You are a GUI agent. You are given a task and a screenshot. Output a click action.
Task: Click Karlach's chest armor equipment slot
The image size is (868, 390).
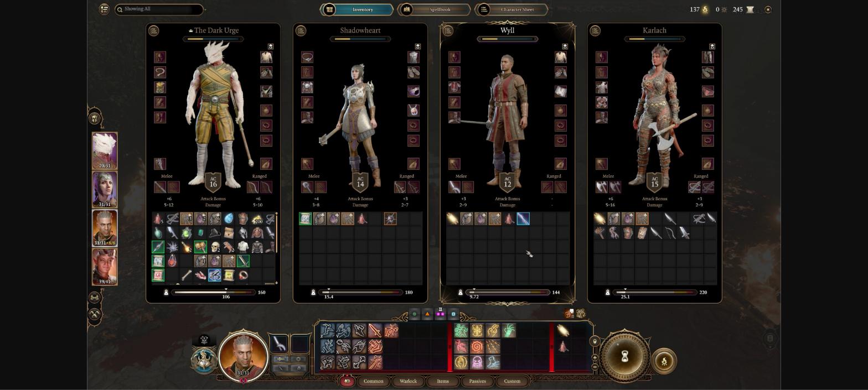coord(602,87)
